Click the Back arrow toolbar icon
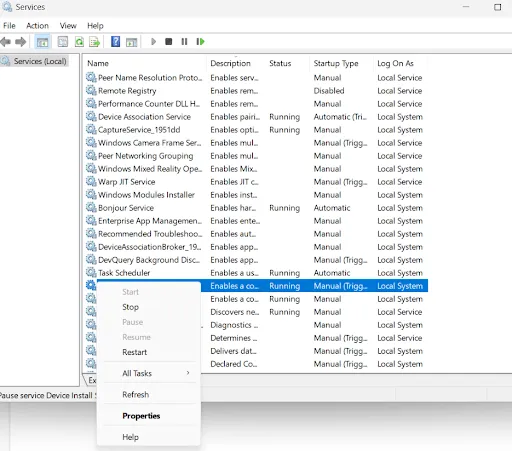Screen dimensions: 512x451 [x=5, y=42]
